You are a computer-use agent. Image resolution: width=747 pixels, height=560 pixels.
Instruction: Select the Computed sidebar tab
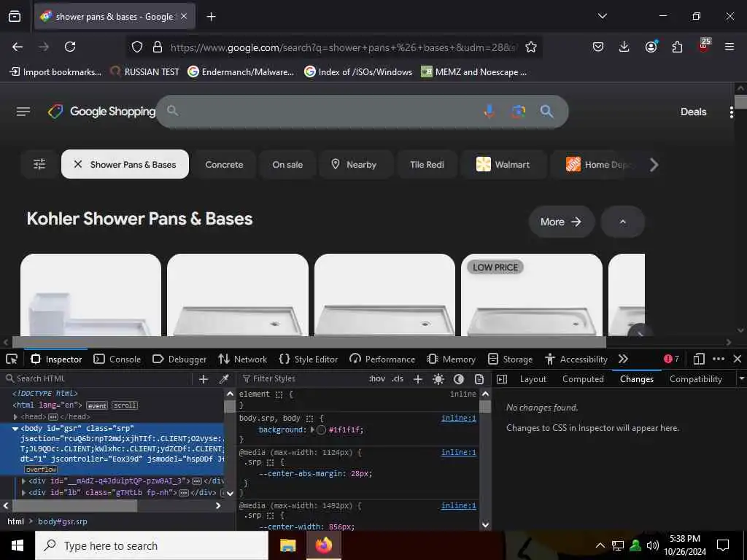pos(583,379)
